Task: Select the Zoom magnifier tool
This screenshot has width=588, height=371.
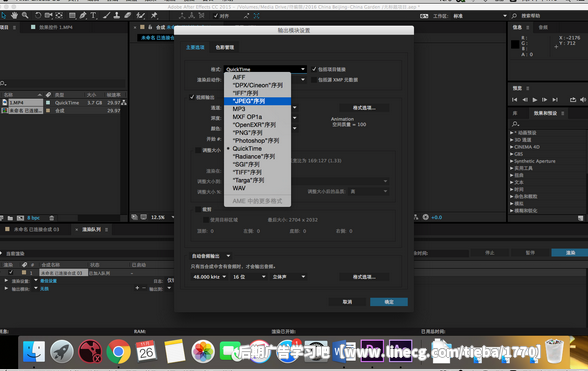Action: click(x=25, y=15)
